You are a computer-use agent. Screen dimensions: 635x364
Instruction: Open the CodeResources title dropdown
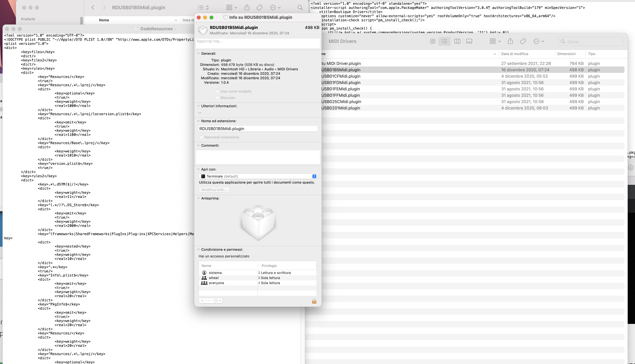(x=175, y=29)
